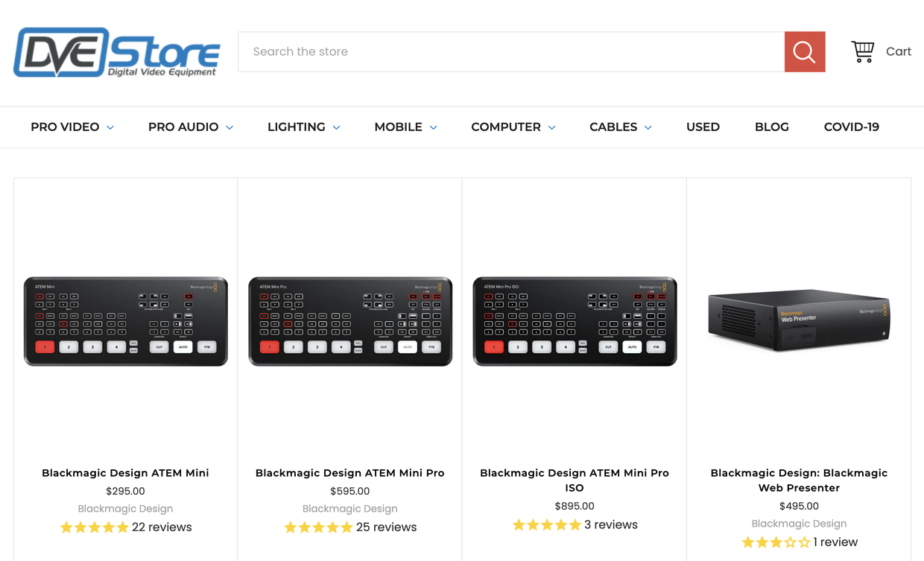
Task: Click the ATEM Mini Pro star rating
Action: click(318, 527)
